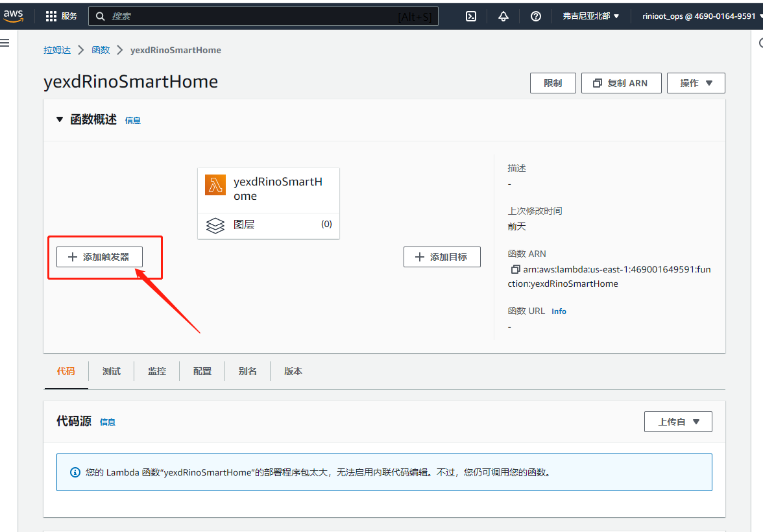Click inside the top search field

click(263, 16)
